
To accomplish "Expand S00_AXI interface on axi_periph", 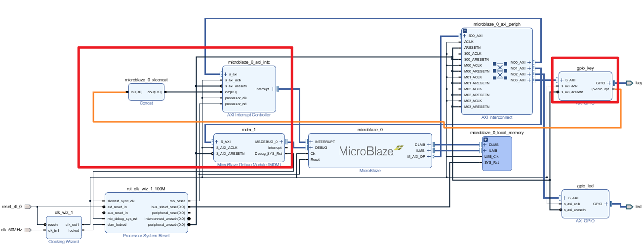I will (x=465, y=36).
